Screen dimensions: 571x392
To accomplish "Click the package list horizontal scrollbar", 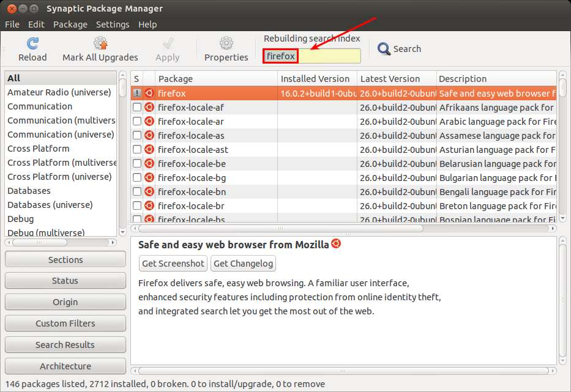I will pyautogui.click(x=343, y=228).
